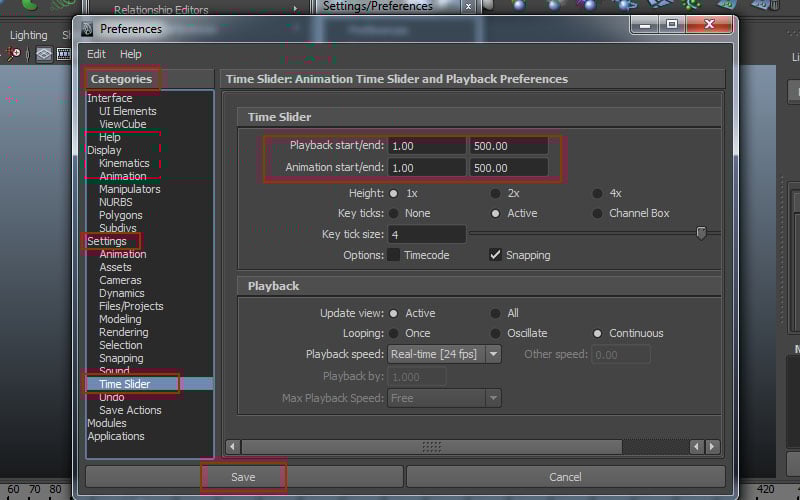This screenshot has width=800, height=500.
Task: Click the film strip icon under Lighting
Action: (x=44, y=55)
